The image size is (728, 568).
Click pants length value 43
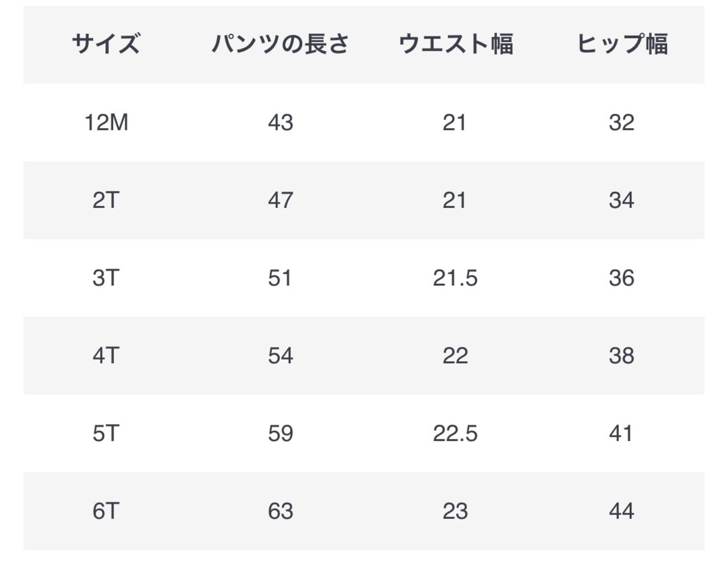click(280, 122)
